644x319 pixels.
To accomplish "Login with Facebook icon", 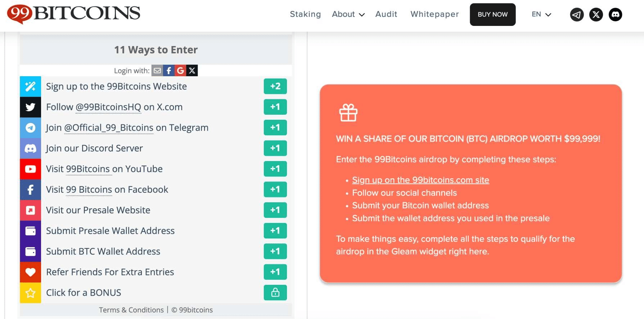I will (x=169, y=70).
